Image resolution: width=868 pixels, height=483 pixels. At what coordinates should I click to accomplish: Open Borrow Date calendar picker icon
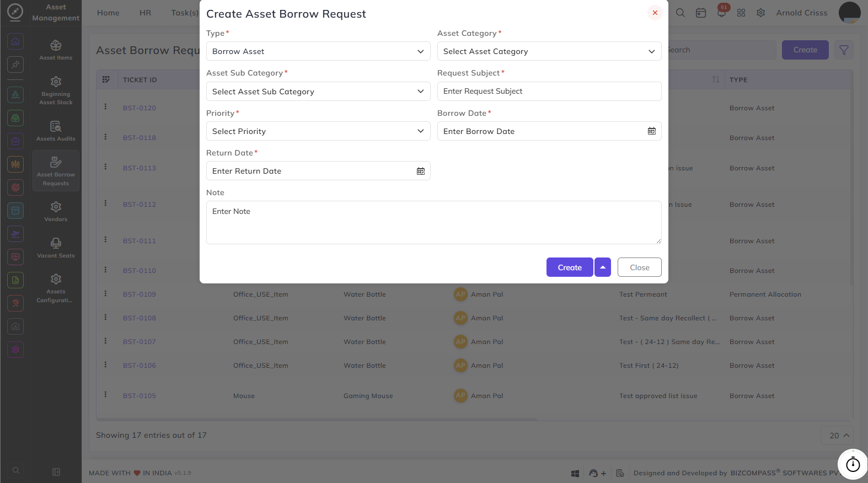coord(652,131)
